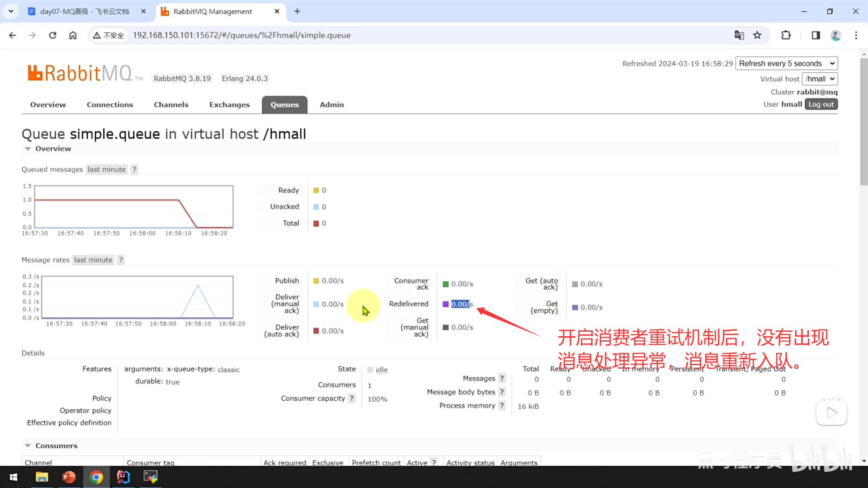868x488 pixels.
Task: Click help icon beside Consumer capacity
Action: pyautogui.click(x=352, y=398)
